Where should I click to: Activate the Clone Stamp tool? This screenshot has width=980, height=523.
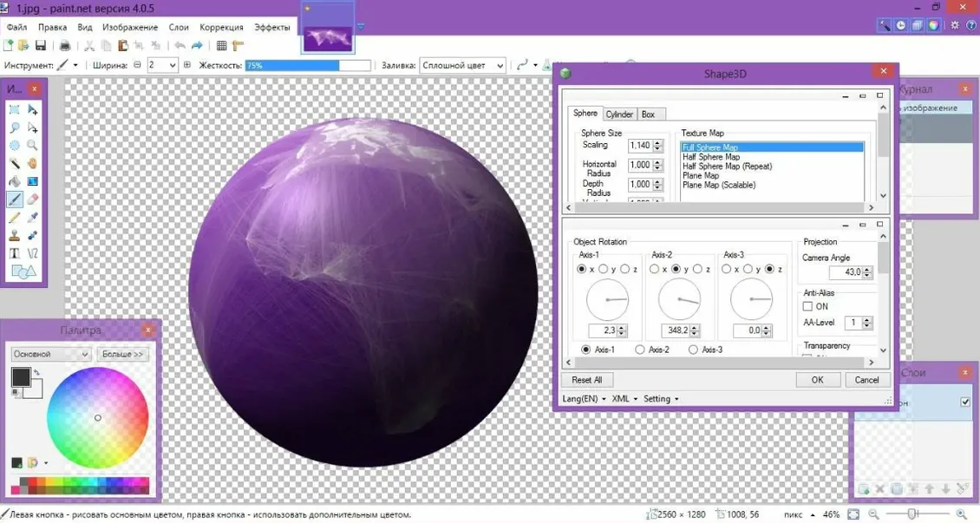(x=15, y=235)
